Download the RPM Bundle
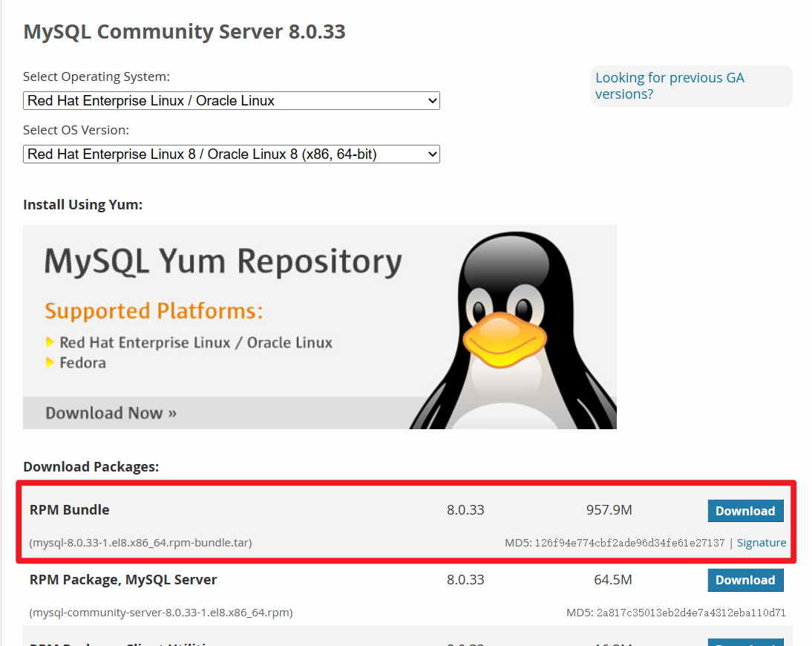Screen dimensions: 812x646 click(x=745, y=511)
